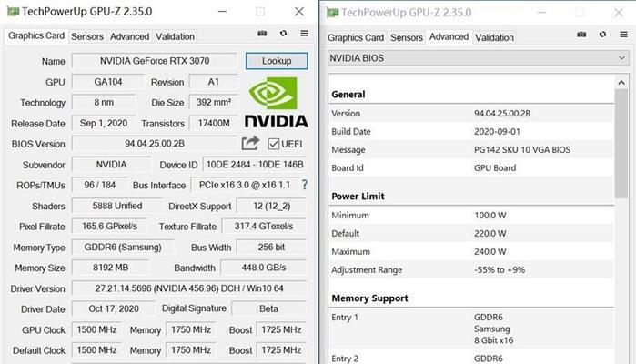Open the Advanced tab in left window
Image resolution: width=636 pixels, height=364 pixels.
click(129, 36)
